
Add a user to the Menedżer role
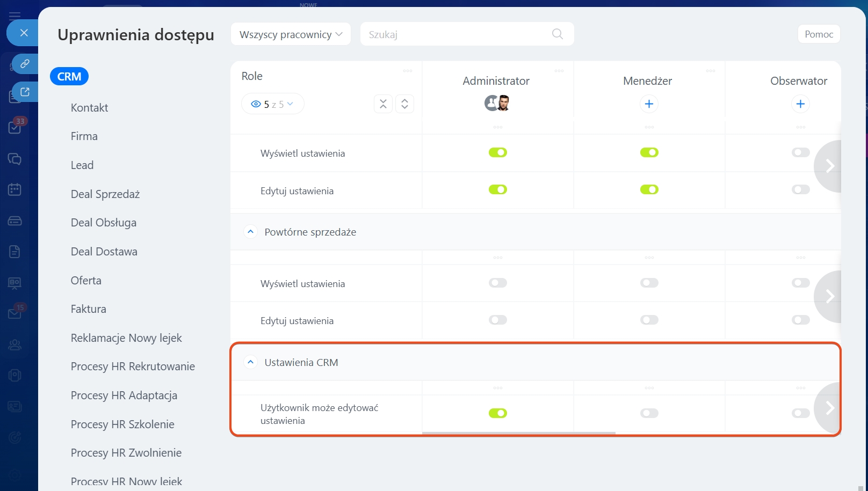click(x=649, y=104)
